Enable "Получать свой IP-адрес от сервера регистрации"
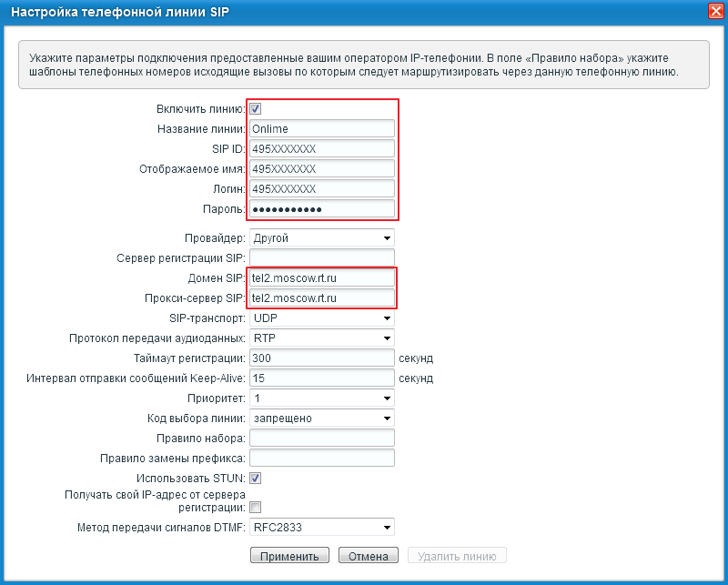Screen dimensions: 728x585 256,507
